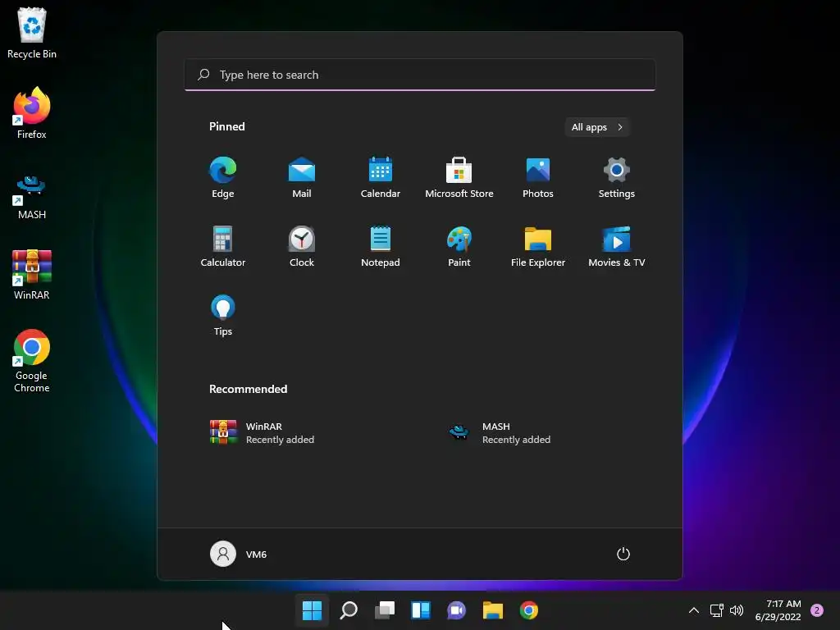Open the clock and date panel
This screenshot has width=840, height=630.
[778, 610]
